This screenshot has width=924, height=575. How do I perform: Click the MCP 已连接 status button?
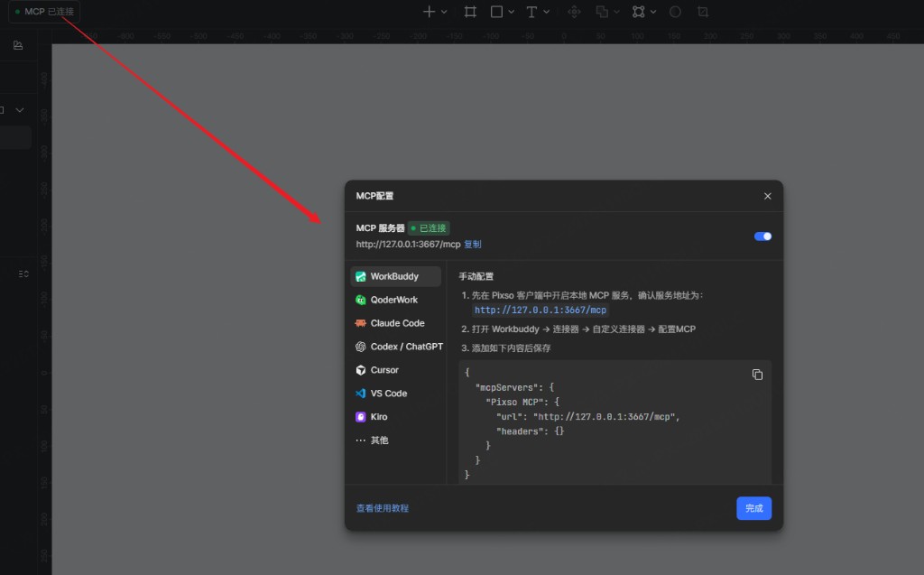[x=44, y=12]
